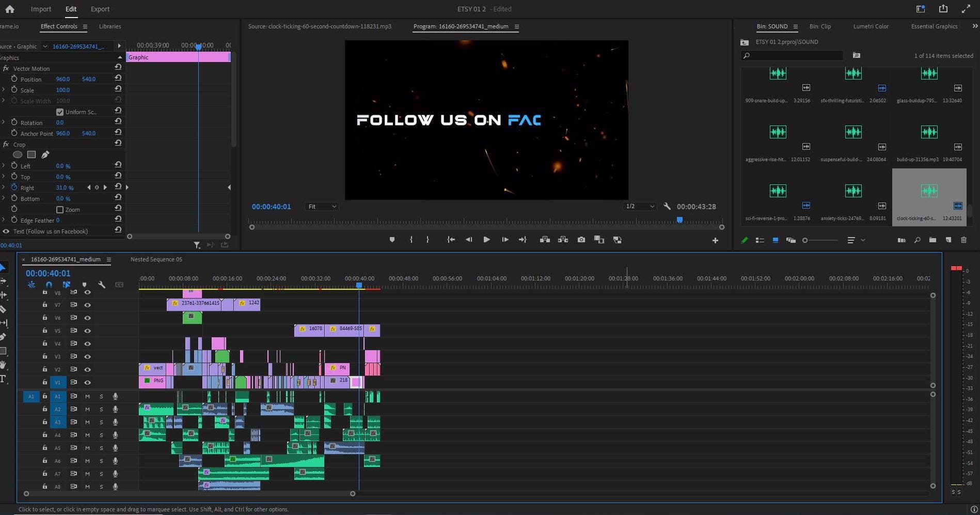
Task: Toggle Snap in the timeline toolbar
Action: click(49, 285)
